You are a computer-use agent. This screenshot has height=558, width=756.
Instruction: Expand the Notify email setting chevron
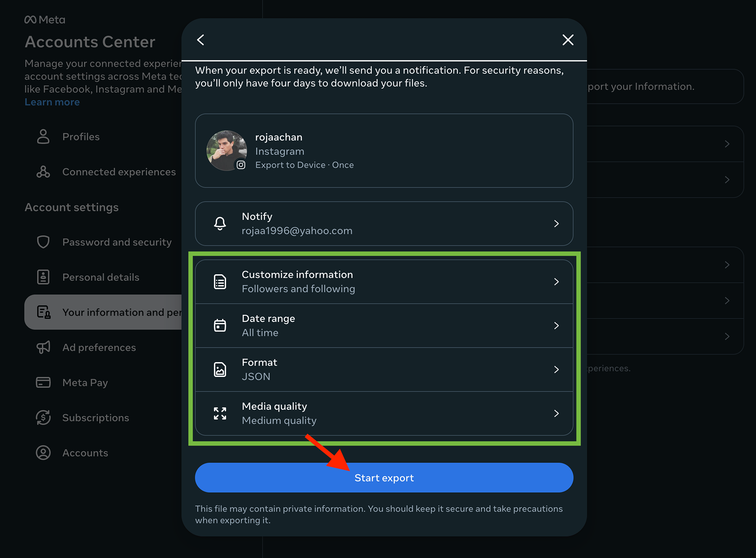tap(556, 224)
